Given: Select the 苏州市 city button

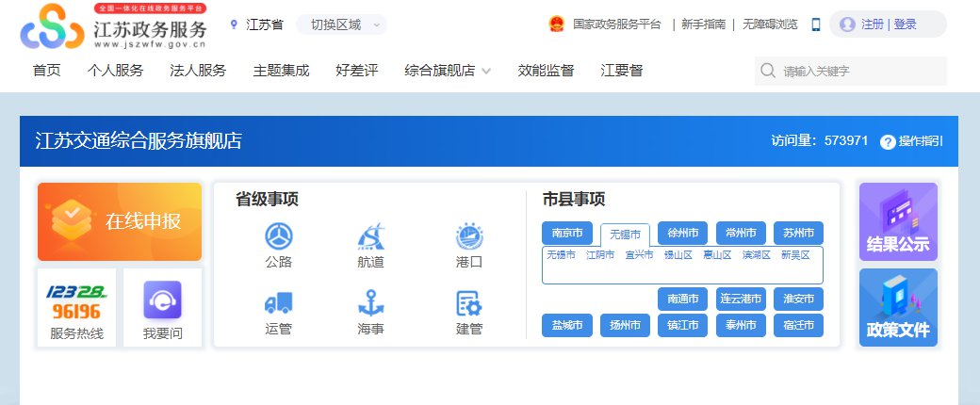Looking at the screenshot, I should tap(798, 234).
